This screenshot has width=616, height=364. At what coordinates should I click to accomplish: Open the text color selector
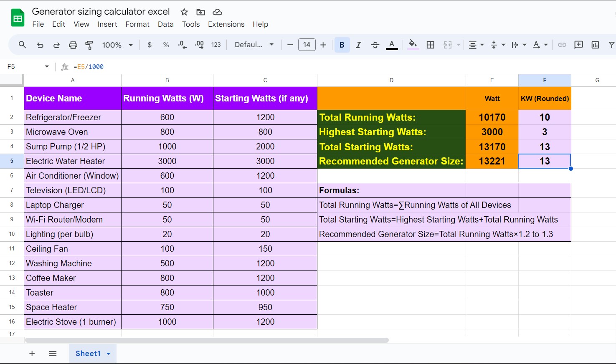[391, 45]
